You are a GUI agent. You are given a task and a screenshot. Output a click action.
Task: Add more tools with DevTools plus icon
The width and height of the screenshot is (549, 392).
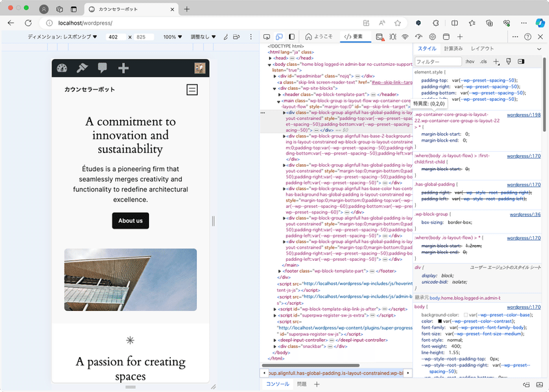pos(460,37)
